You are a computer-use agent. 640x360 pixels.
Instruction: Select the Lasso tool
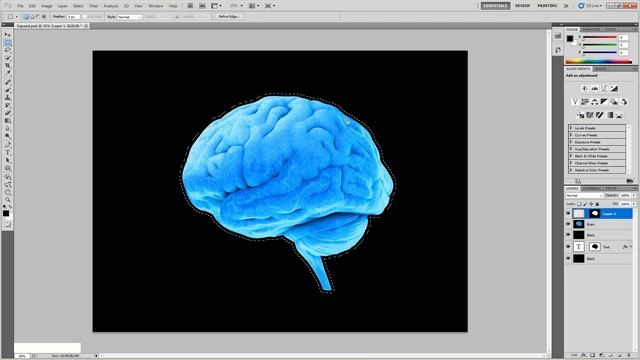click(8, 50)
